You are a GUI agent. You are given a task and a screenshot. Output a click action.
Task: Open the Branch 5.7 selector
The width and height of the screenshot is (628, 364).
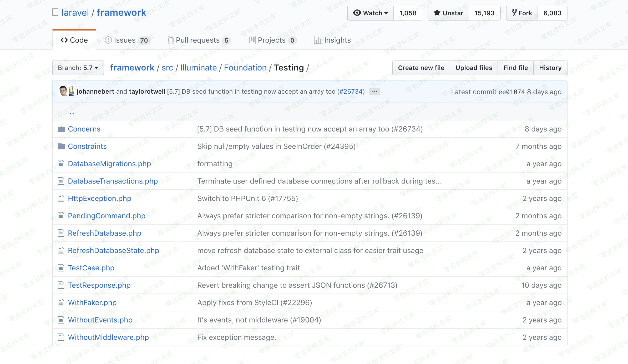coord(78,68)
